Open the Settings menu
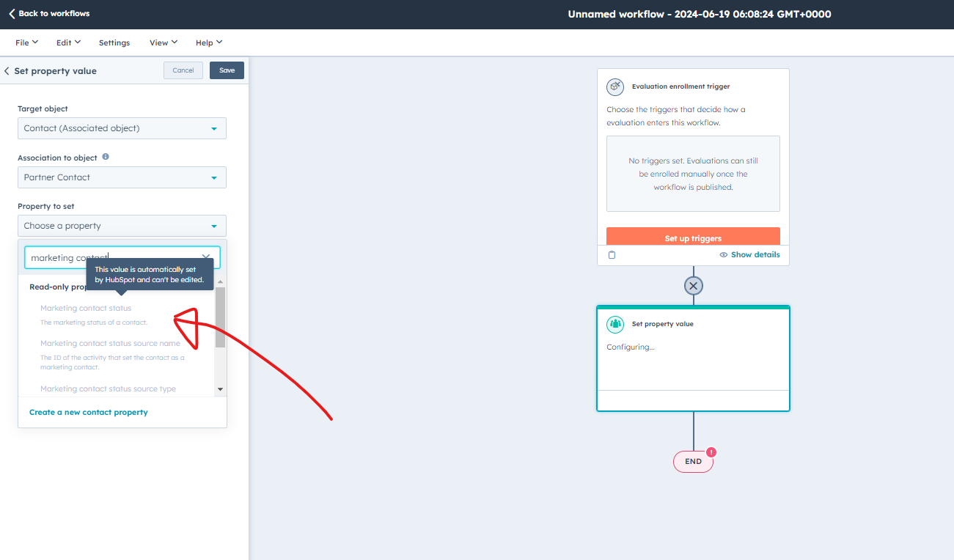 (x=114, y=42)
